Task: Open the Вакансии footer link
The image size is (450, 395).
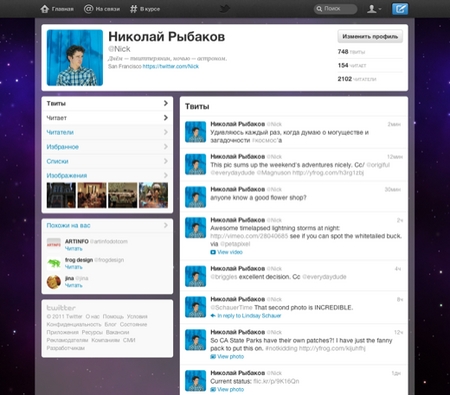Action: (117, 332)
